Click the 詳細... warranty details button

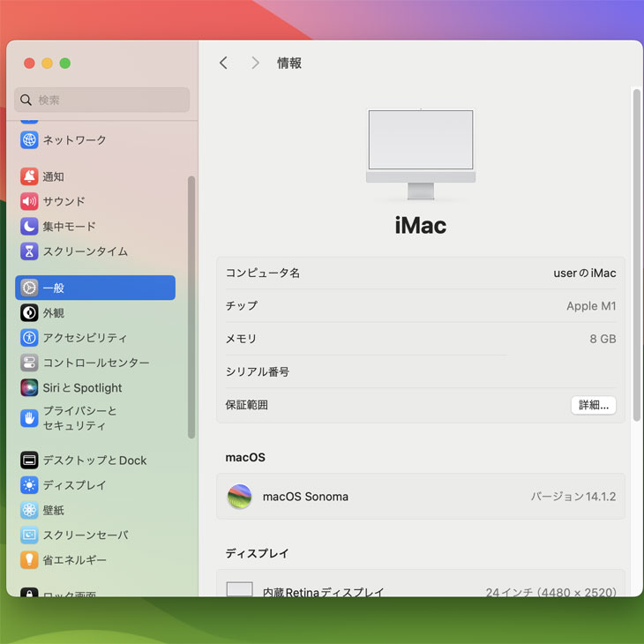[593, 406]
